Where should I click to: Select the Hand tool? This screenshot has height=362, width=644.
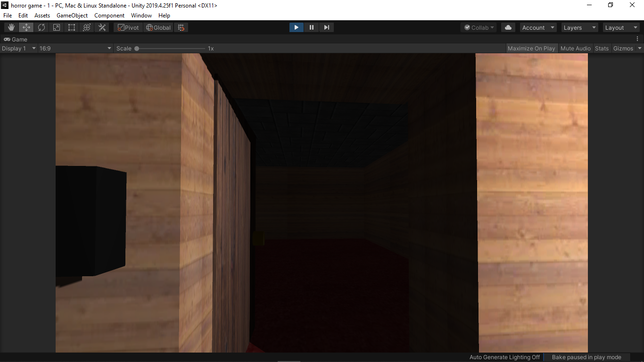[x=11, y=27]
